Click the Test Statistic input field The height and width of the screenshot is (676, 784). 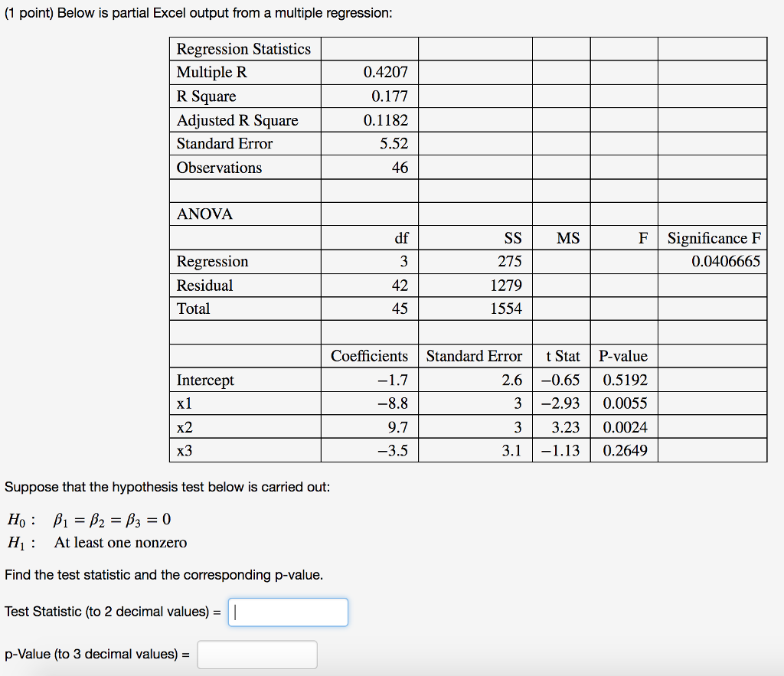point(287,612)
